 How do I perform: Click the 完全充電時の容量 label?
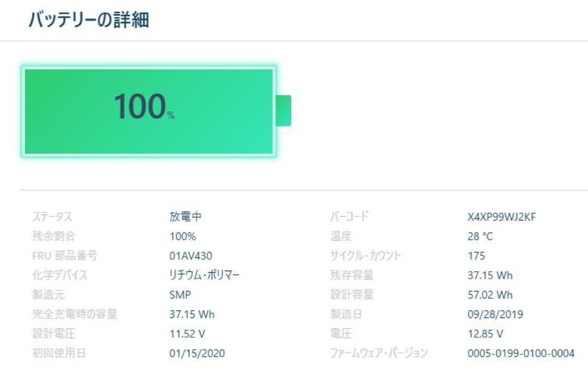point(75,314)
